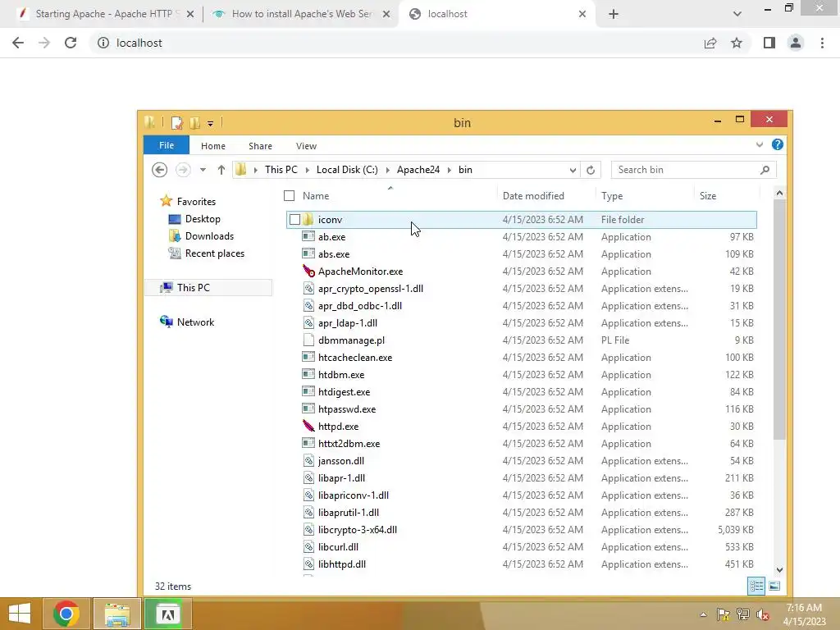
Task: Go up one folder level
Action: point(221,170)
